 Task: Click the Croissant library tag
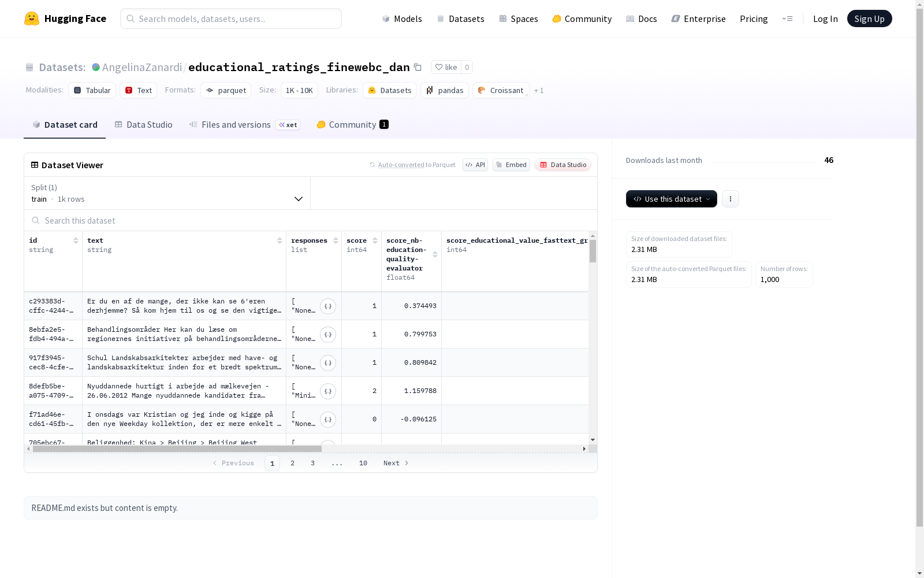[501, 90]
